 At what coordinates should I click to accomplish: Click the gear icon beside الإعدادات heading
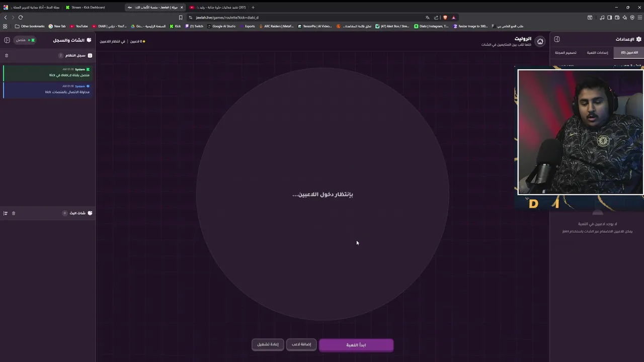tap(639, 39)
